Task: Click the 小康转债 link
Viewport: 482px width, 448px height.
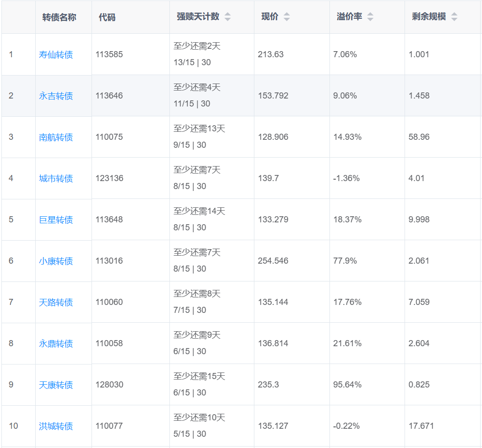Action: [56, 261]
